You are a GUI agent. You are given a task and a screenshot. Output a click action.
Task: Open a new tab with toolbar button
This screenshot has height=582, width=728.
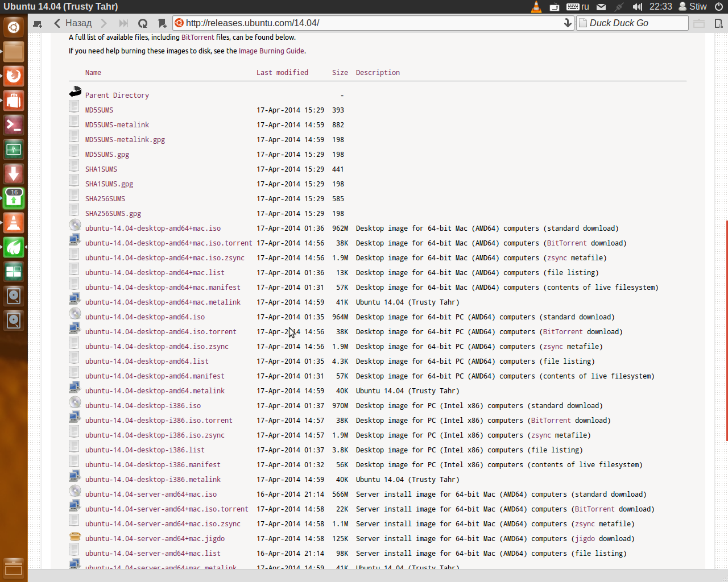point(38,23)
